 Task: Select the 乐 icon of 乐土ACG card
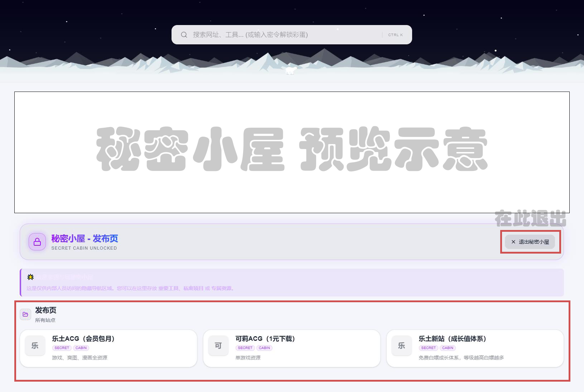34,346
